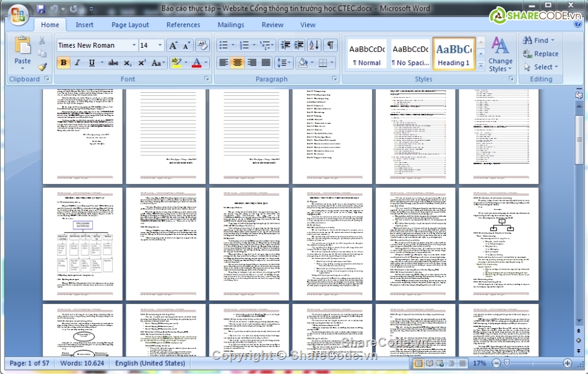The image size is (588, 374).
Task: Open the Insert tab
Action: click(84, 25)
